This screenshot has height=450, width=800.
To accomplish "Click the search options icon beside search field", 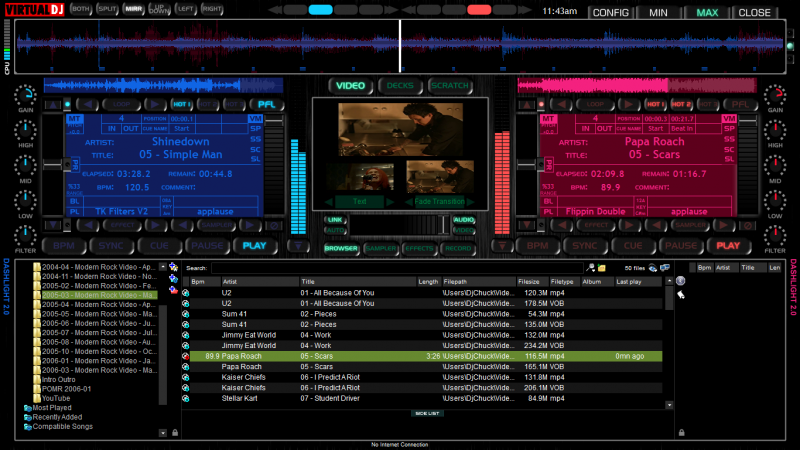I will tap(590, 268).
